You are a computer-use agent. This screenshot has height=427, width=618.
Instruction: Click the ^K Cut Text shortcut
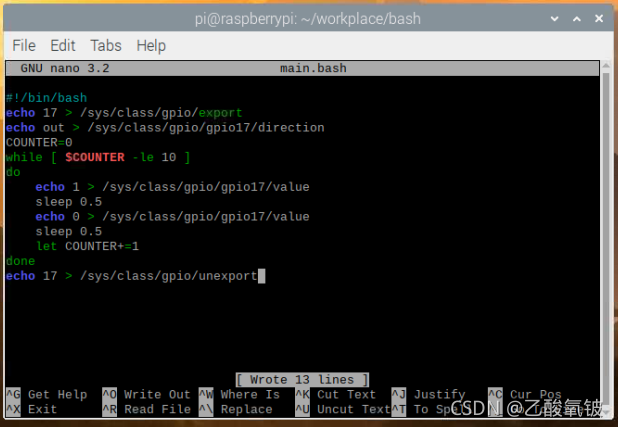pos(335,394)
